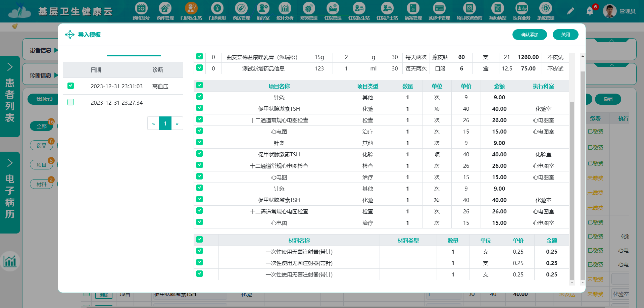Click the 基层卫生健康云 cloud logo
Screen dimensions: 644x308
tap(20, 11)
